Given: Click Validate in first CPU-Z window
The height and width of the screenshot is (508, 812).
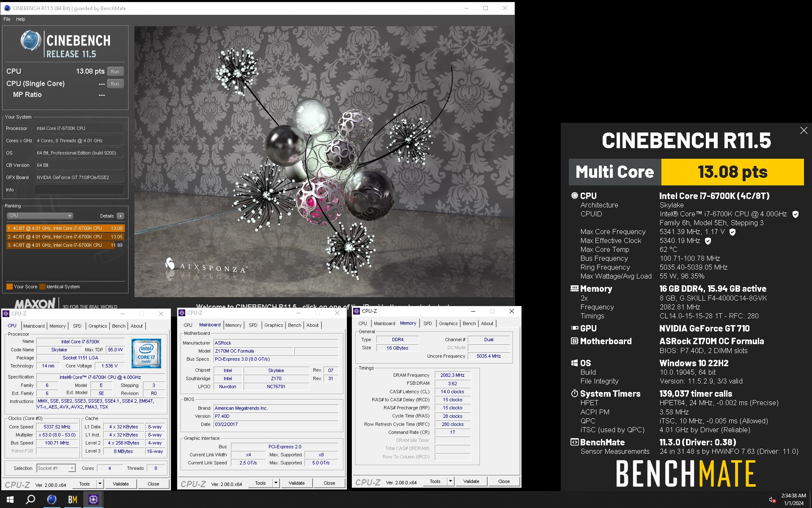Looking at the screenshot, I should (121, 483).
